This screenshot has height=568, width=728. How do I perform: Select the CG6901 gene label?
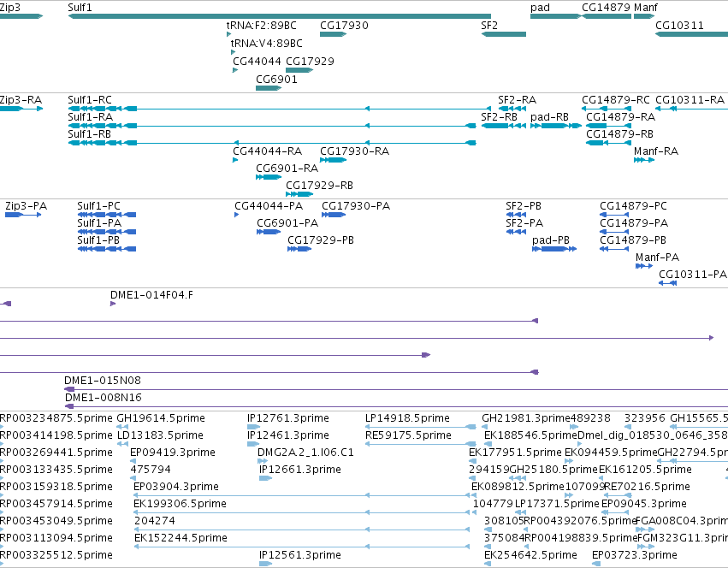[276, 80]
